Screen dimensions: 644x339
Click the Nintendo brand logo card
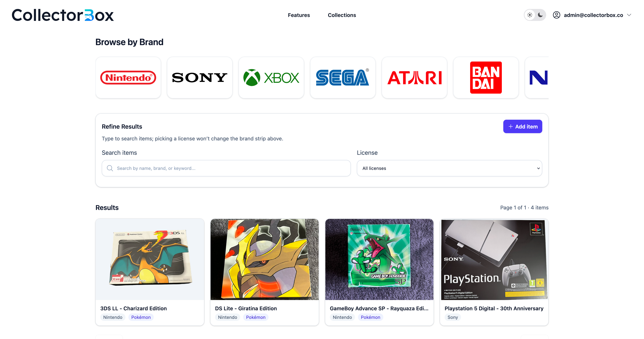pyautogui.click(x=128, y=78)
